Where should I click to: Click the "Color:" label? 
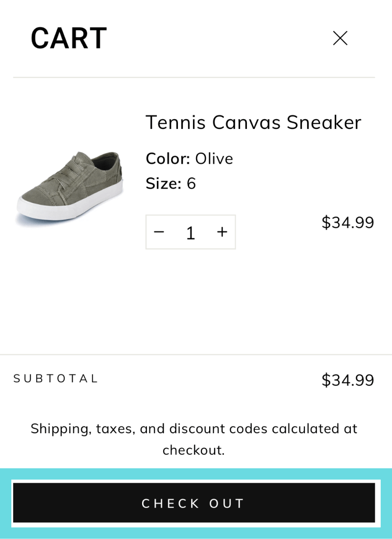coord(168,159)
